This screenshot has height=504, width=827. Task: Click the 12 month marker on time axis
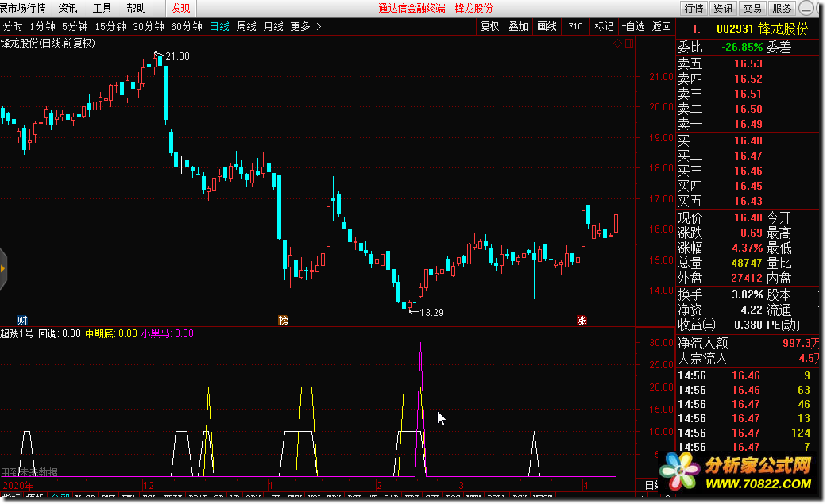(x=149, y=486)
